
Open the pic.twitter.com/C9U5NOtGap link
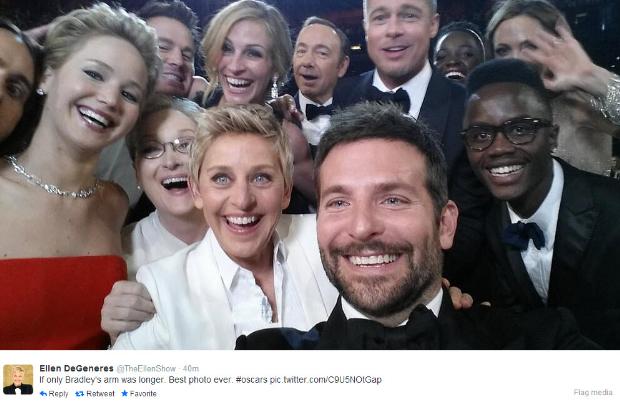[x=326, y=380]
